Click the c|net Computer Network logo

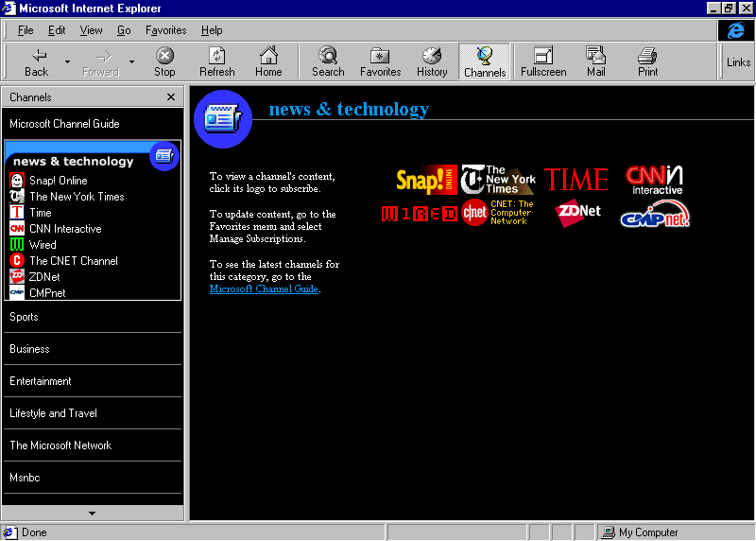click(x=498, y=213)
